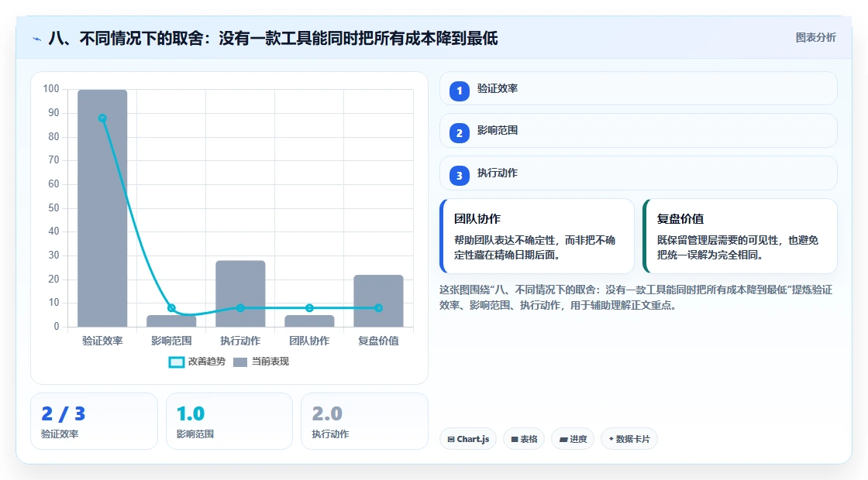Click trend line point above 影响范围
This screenshot has width=868, height=480.
click(x=171, y=308)
